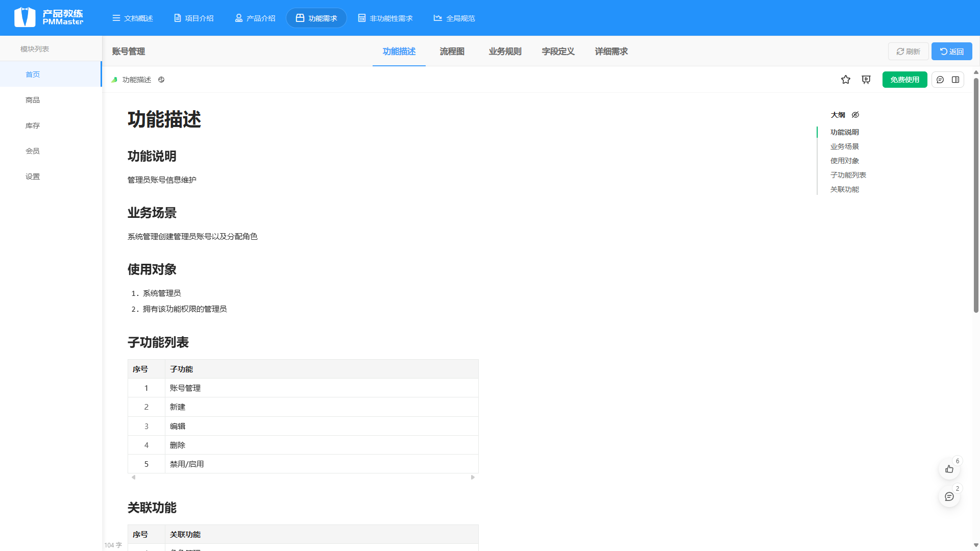This screenshot has height=551, width=980.
Task: Click the green 免费使用 button
Action: 904,80
